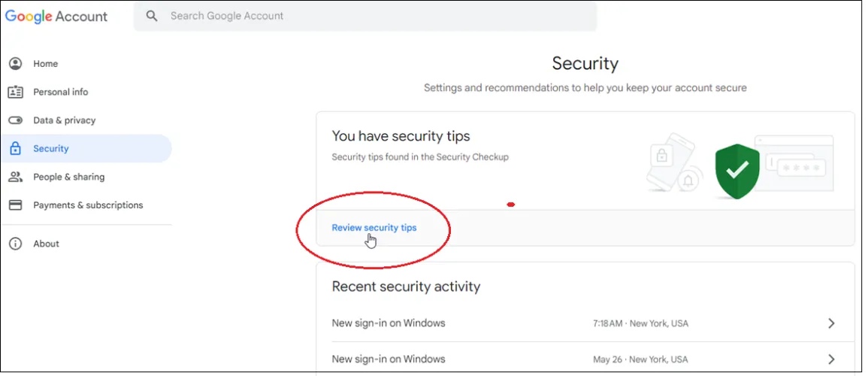Image resolution: width=868 pixels, height=376 pixels.
Task: Click the search magnifier icon
Action: [152, 16]
